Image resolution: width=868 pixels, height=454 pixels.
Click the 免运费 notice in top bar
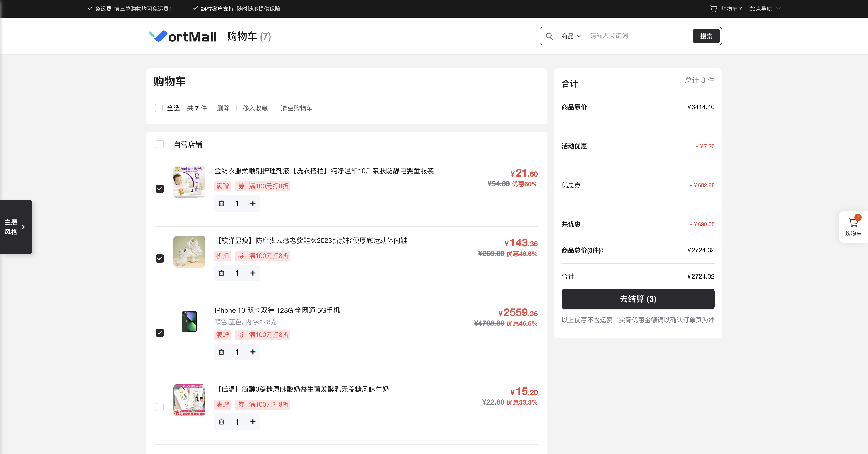pyautogui.click(x=129, y=8)
